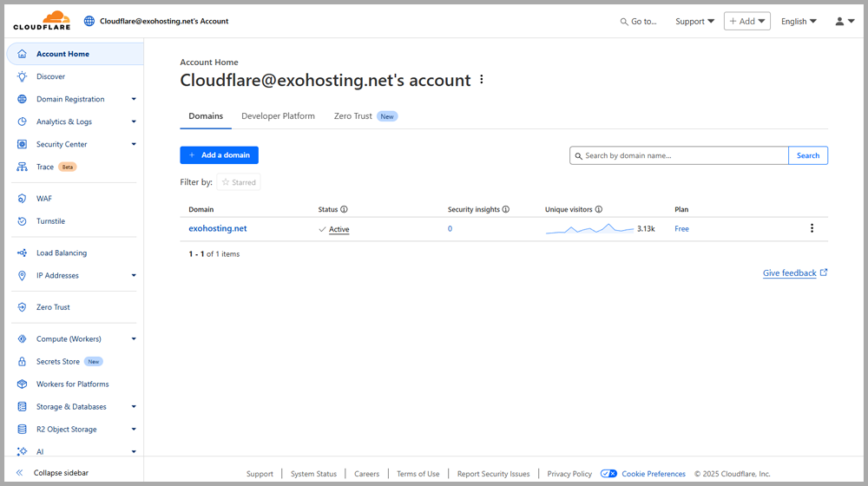Click the Analytics & Logs chart icon
Viewport: 868px width, 486px height.
(23, 121)
